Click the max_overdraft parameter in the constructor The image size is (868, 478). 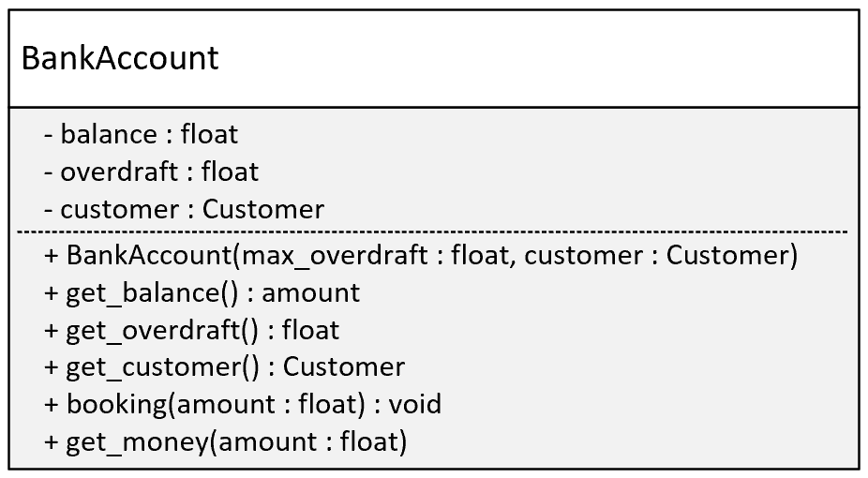pos(335,257)
